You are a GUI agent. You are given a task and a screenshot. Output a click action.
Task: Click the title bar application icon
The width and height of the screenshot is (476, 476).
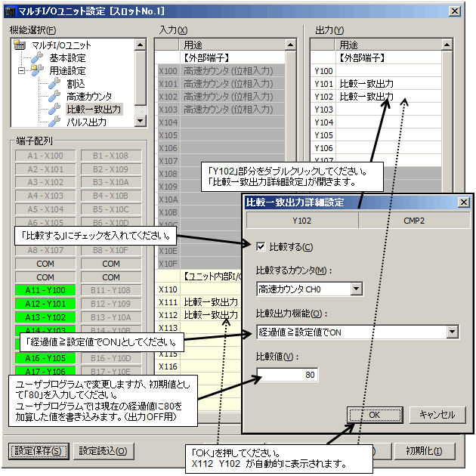[11, 11]
